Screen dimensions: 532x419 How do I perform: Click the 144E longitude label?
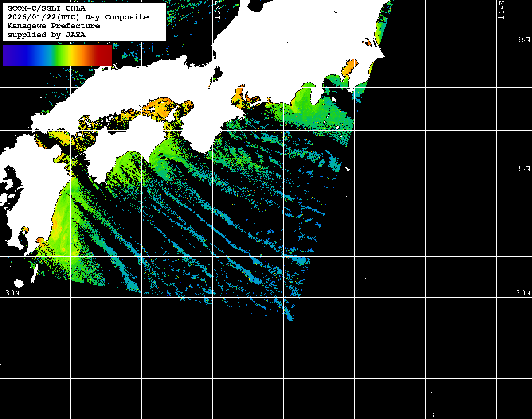point(501,10)
